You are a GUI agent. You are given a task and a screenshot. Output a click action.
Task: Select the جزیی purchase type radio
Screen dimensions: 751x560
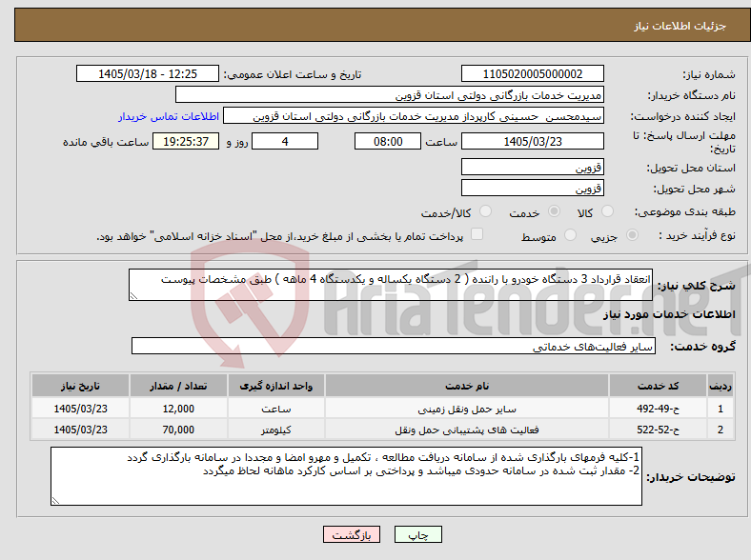pos(632,234)
